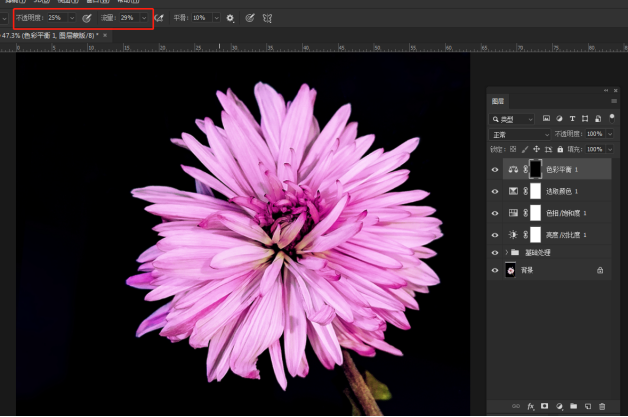
Task: Delete layer with trash icon
Action: 602,406
